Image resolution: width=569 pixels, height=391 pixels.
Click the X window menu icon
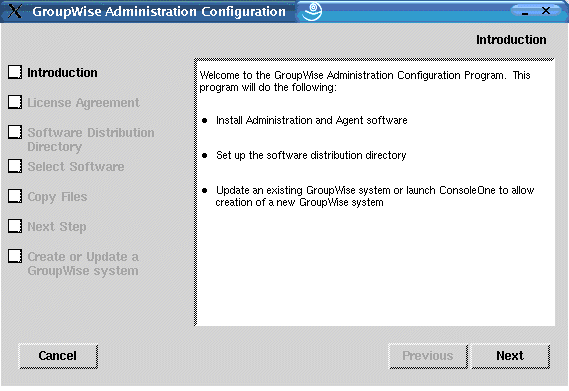pos(15,11)
